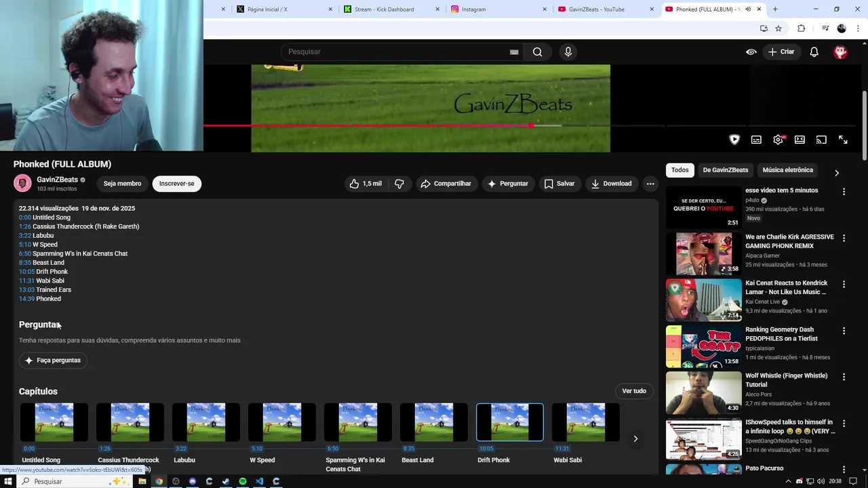This screenshot has width=868, height=488.
Task: Select the Untitled Song chapter thumbnail
Action: [54, 422]
